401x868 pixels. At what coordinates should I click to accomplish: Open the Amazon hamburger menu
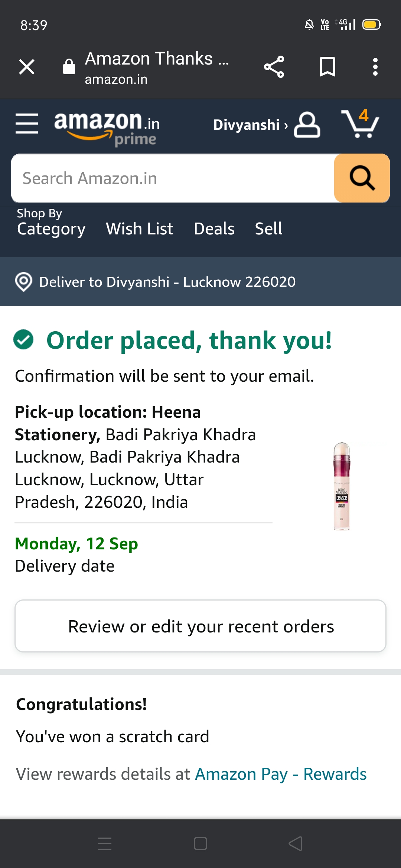pyautogui.click(x=27, y=124)
